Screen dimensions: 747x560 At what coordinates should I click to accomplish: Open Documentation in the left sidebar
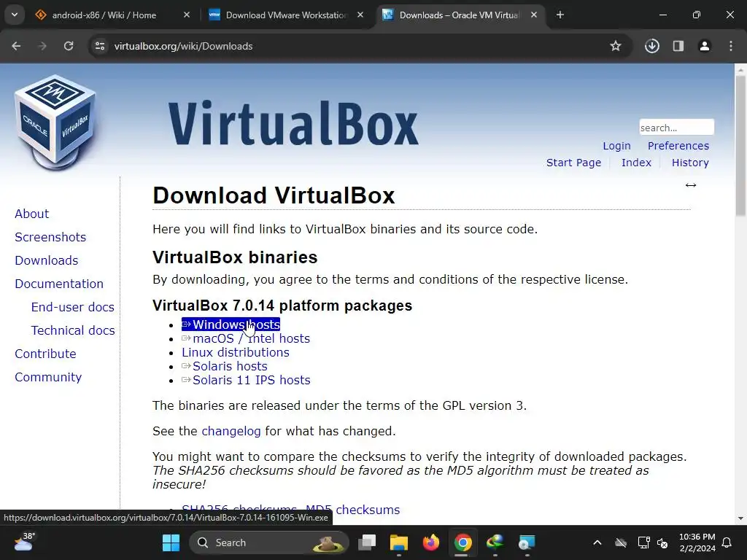click(59, 284)
